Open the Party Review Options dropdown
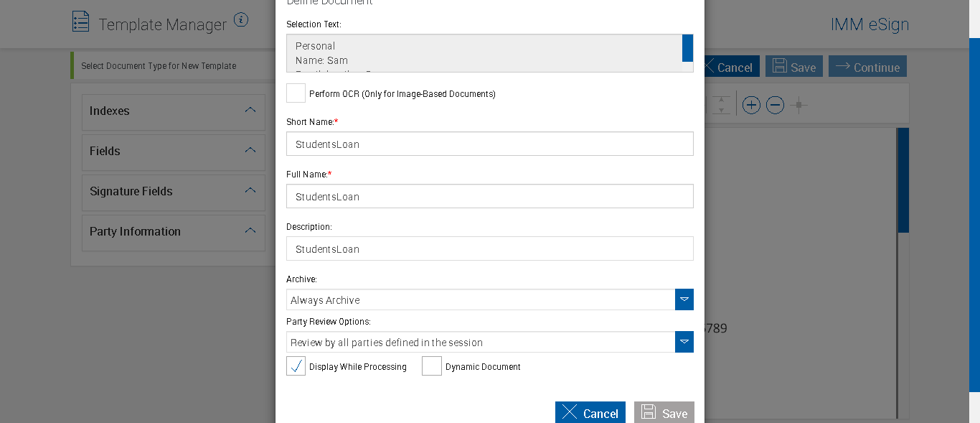Screen dimensions: 980x423 (684, 342)
